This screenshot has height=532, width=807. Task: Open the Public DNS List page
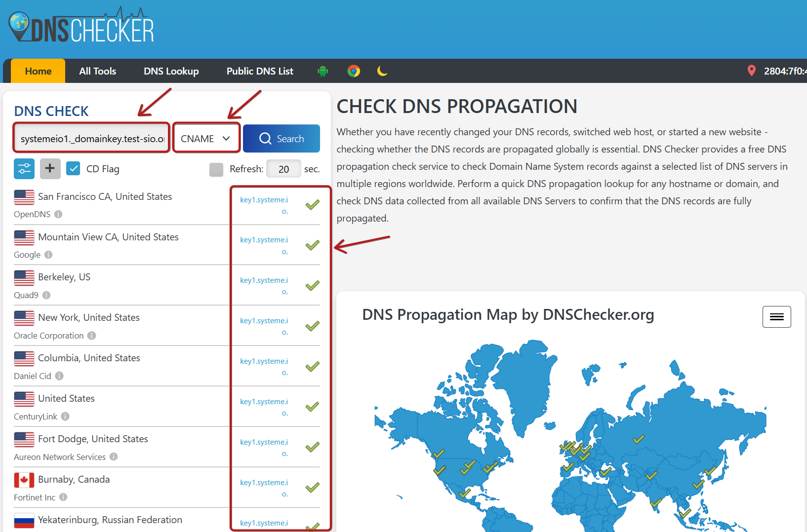pos(260,71)
